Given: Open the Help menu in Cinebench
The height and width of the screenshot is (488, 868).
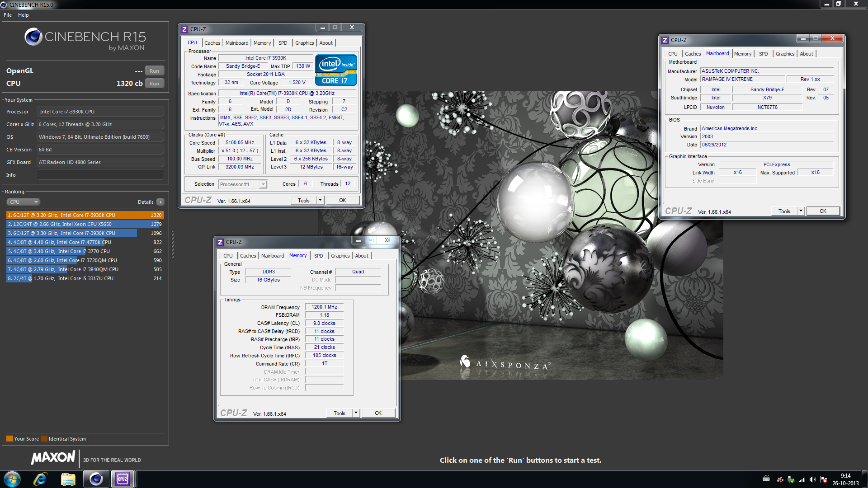Looking at the screenshot, I should pyautogui.click(x=24, y=15).
